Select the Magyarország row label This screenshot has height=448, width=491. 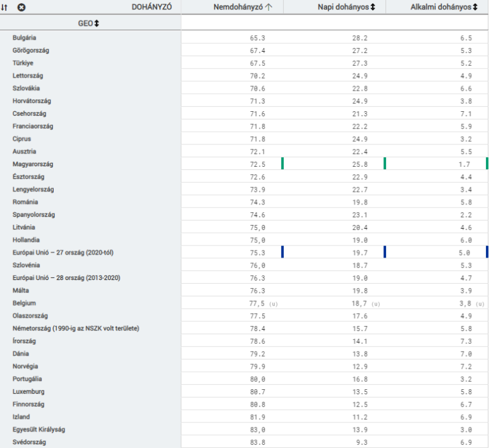pos(33,164)
